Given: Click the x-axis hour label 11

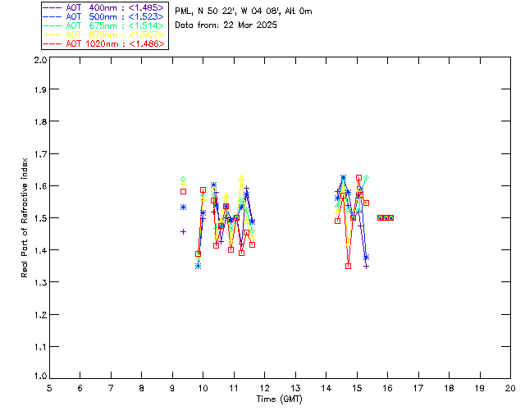Looking at the screenshot, I should 234,388.
